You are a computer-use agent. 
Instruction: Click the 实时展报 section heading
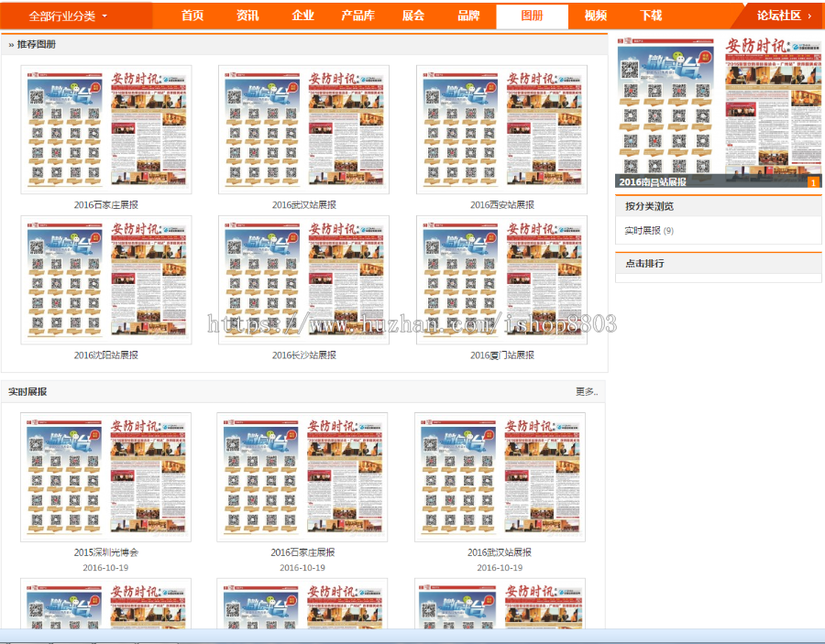click(27, 392)
